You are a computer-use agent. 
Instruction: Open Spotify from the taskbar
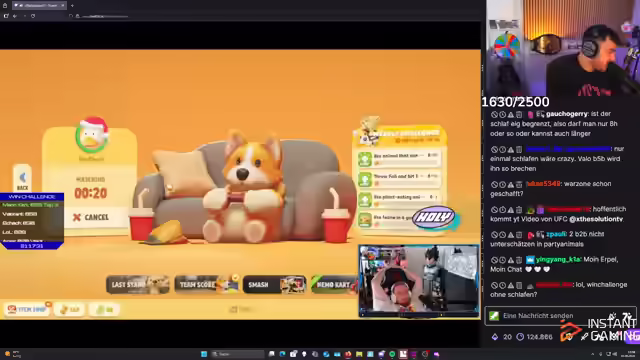(x=392, y=354)
